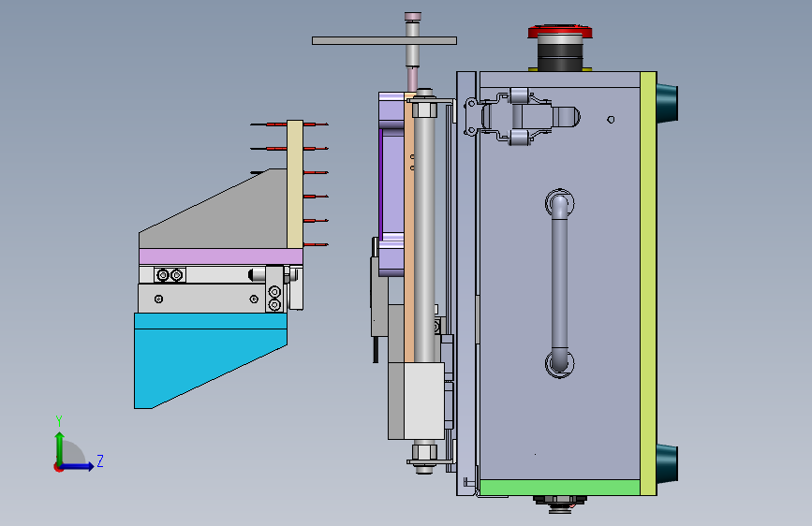Screen dimensions: 812x526
Task: Select the connector under the enclosure bottom
Action: [560, 504]
